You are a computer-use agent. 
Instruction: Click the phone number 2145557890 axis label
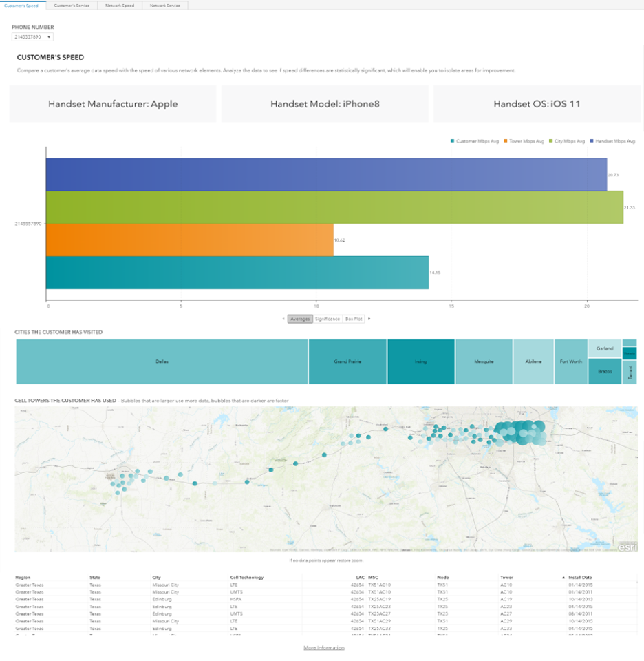pos(28,224)
